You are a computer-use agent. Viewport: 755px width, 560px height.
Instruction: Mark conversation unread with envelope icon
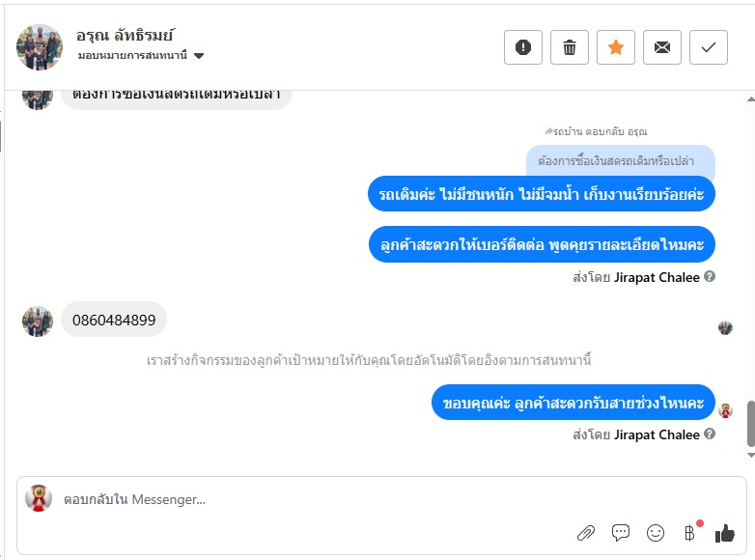coord(662,47)
